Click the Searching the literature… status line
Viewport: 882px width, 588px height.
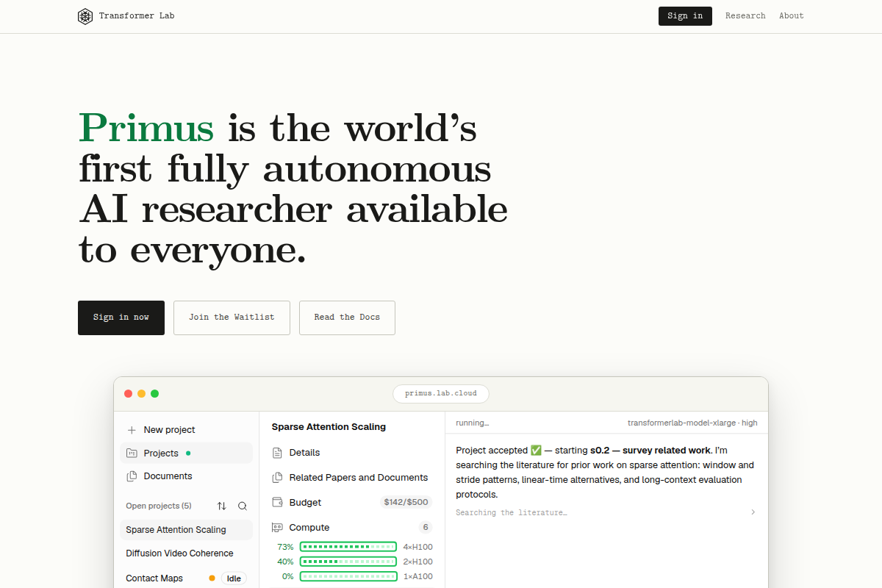point(511,512)
